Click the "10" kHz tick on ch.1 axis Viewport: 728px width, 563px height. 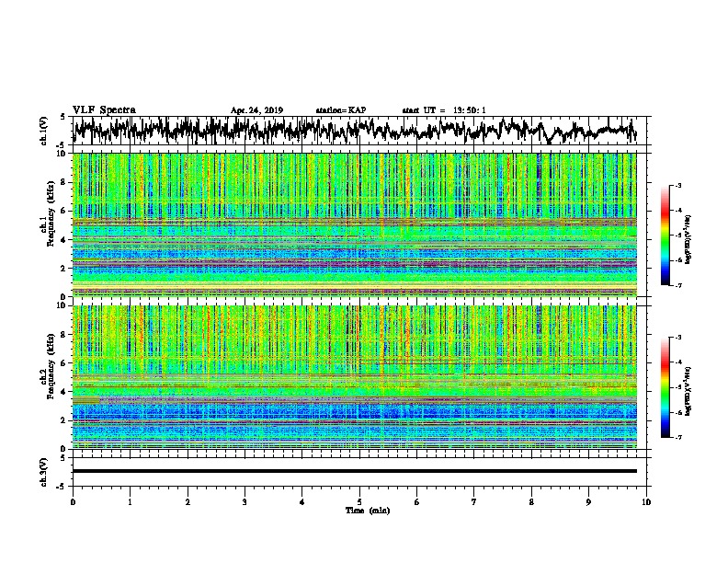[63, 154]
